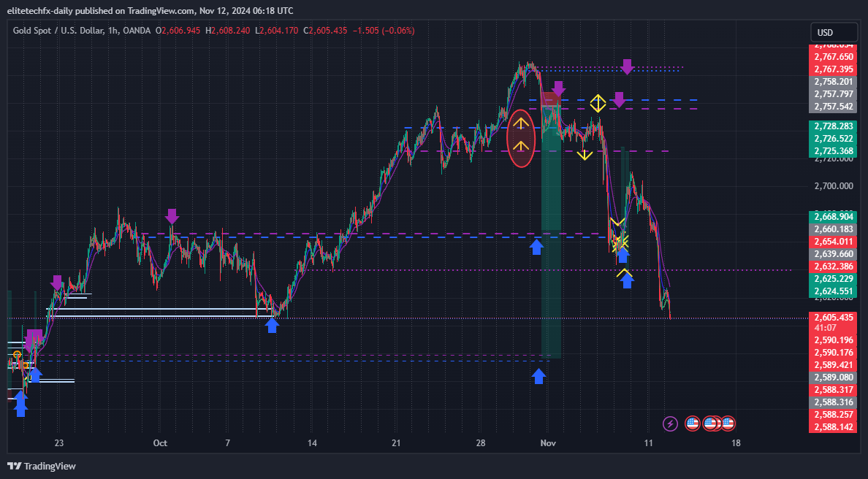Click the 2,588.142 price label

pyautogui.click(x=834, y=427)
